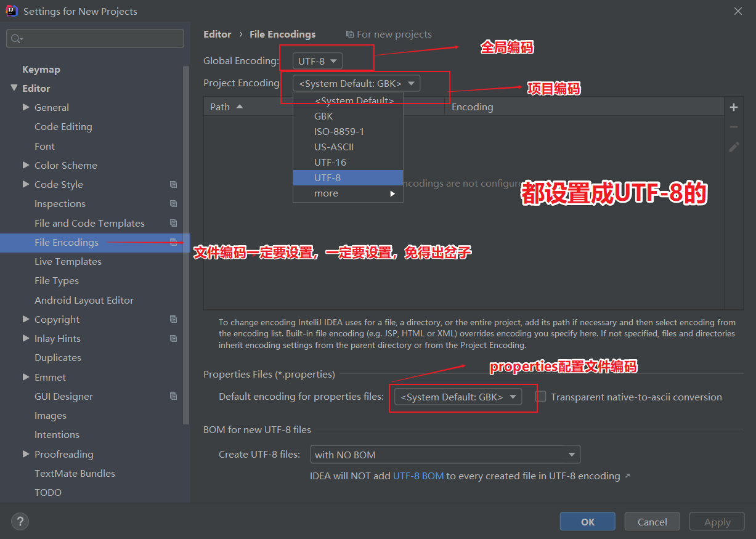Open the more submenu of encodings
The height and width of the screenshot is (539, 756).
[348, 193]
